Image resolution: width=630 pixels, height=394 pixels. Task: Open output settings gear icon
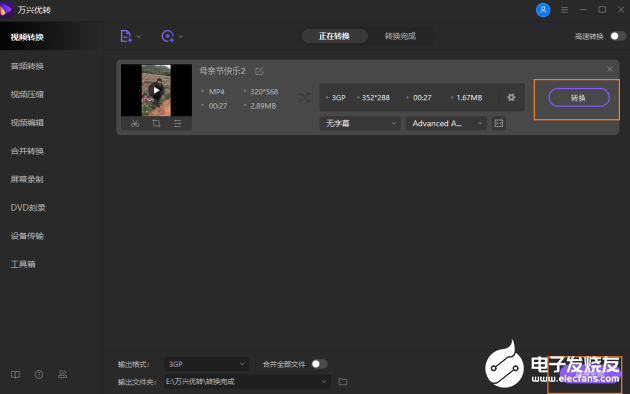[511, 97]
